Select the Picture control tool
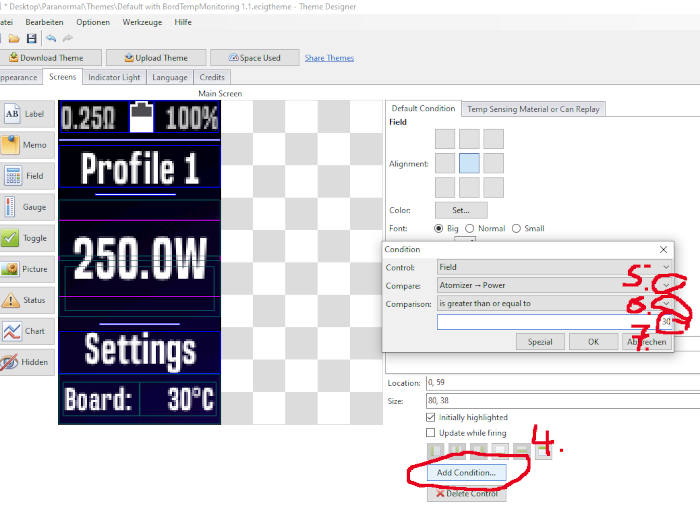700x516 pixels. click(x=26, y=269)
